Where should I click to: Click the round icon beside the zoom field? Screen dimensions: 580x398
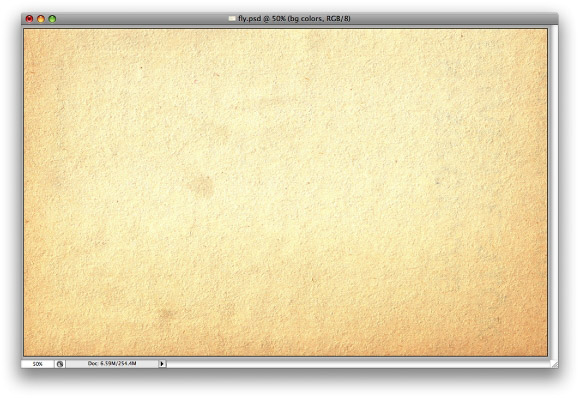tap(60, 364)
